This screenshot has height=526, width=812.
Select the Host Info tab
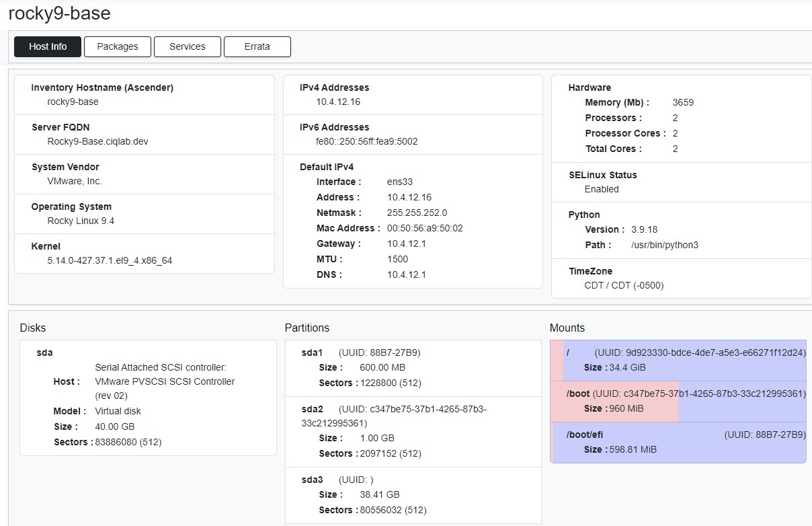coord(48,46)
